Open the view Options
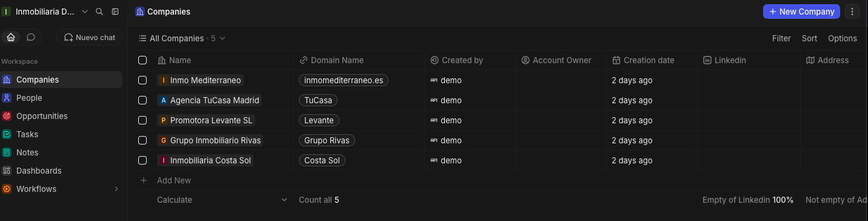 pos(843,38)
